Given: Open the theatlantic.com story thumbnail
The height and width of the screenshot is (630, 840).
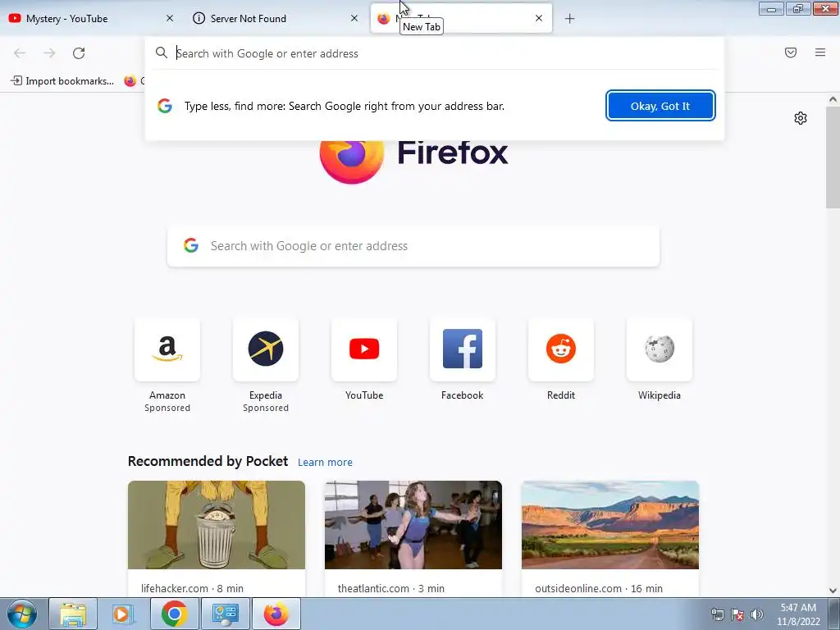Looking at the screenshot, I should pyautogui.click(x=413, y=525).
